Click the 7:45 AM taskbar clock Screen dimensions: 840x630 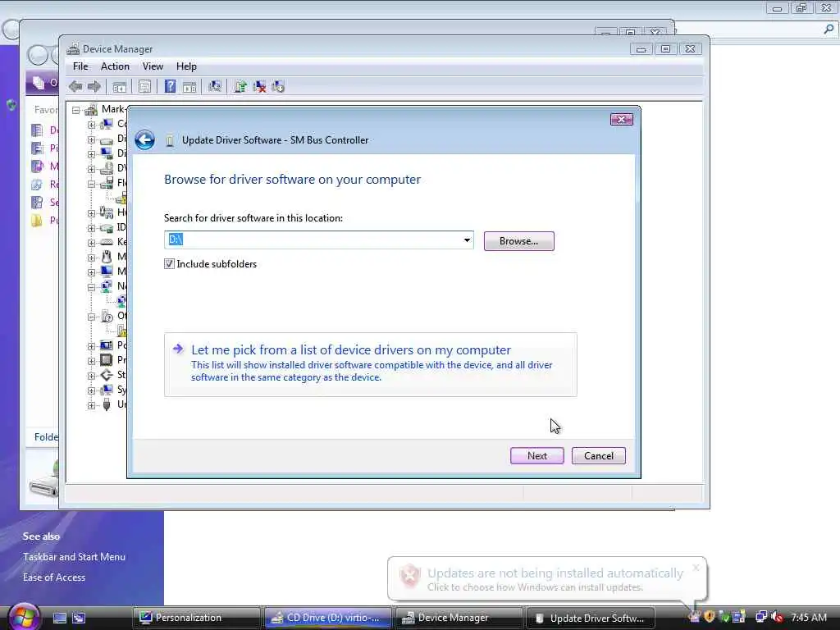click(808, 618)
